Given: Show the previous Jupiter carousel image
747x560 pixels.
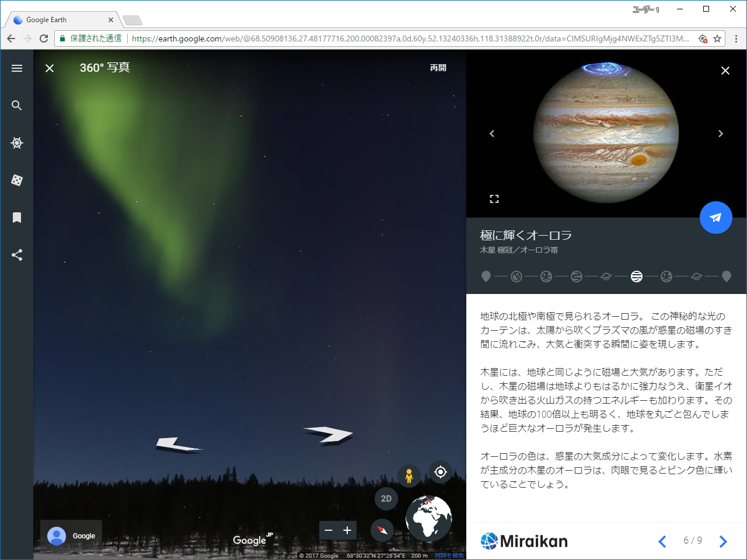Looking at the screenshot, I should pos(492,134).
